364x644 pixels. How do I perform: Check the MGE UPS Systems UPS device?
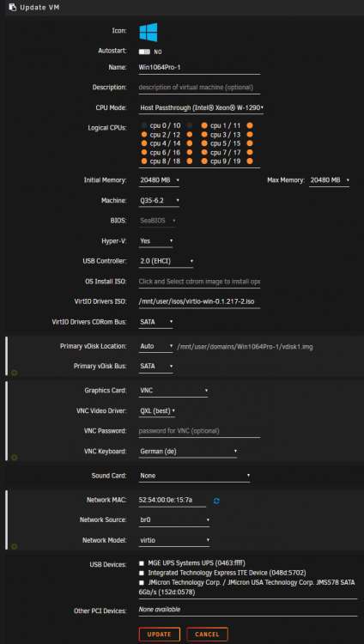pyautogui.click(x=142, y=562)
